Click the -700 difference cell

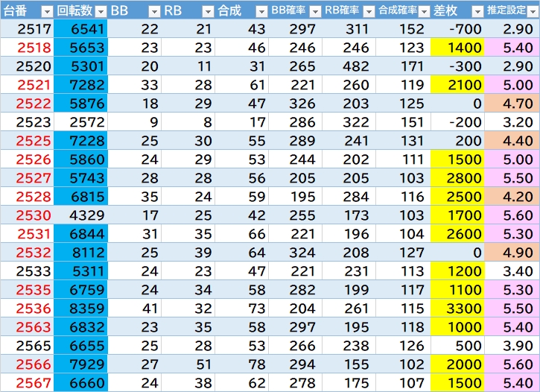pos(457,29)
